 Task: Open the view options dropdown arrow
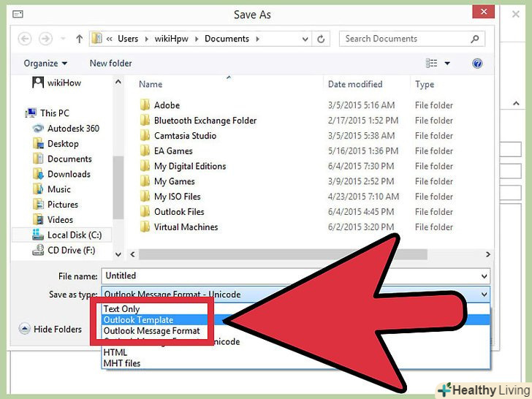pos(447,64)
